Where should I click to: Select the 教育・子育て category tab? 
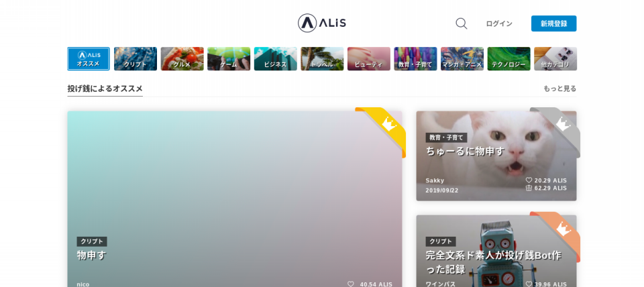[415, 59]
